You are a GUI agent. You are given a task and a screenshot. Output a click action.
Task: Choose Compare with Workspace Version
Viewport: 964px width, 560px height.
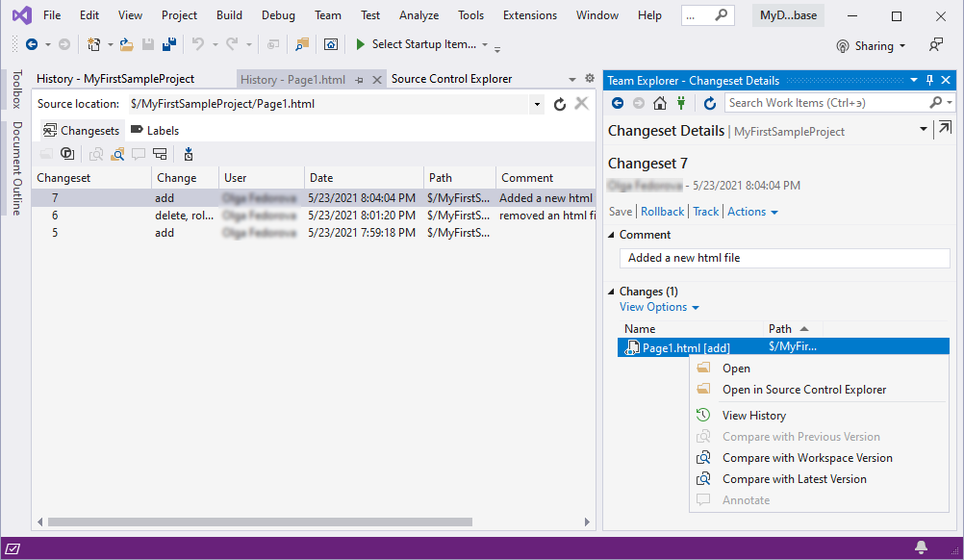click(806, 458)
